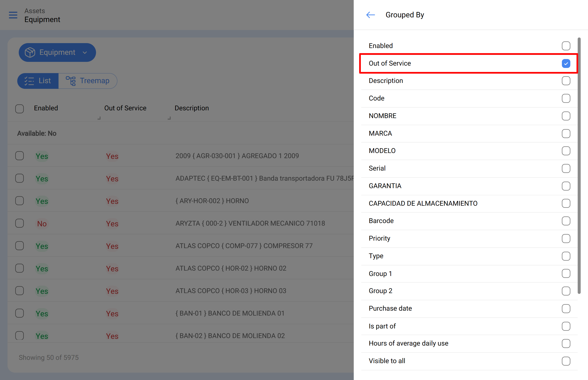Switch to the Treemap view tab
The height and width of the screenshot is (380, 588).
pos(88,81)
